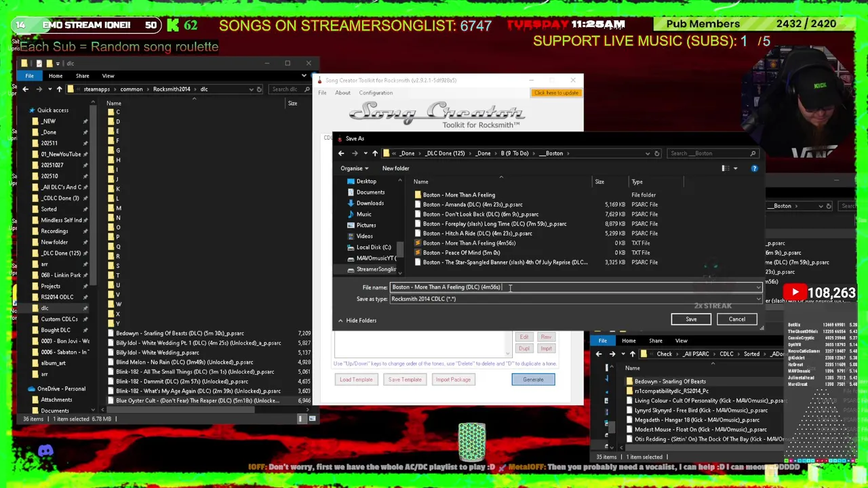The image size is (868, 488).
Task: Open the Save as type combo box
Action: point(576,299)
